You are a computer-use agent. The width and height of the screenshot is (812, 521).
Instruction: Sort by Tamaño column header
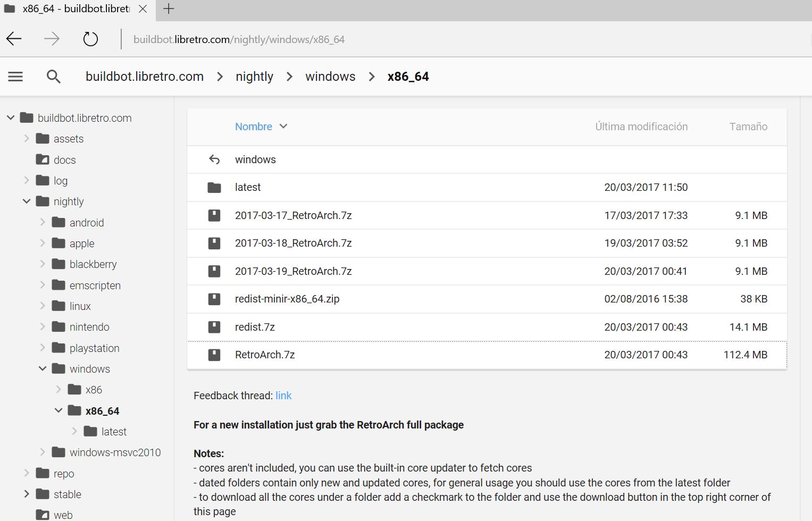point(748,127)
